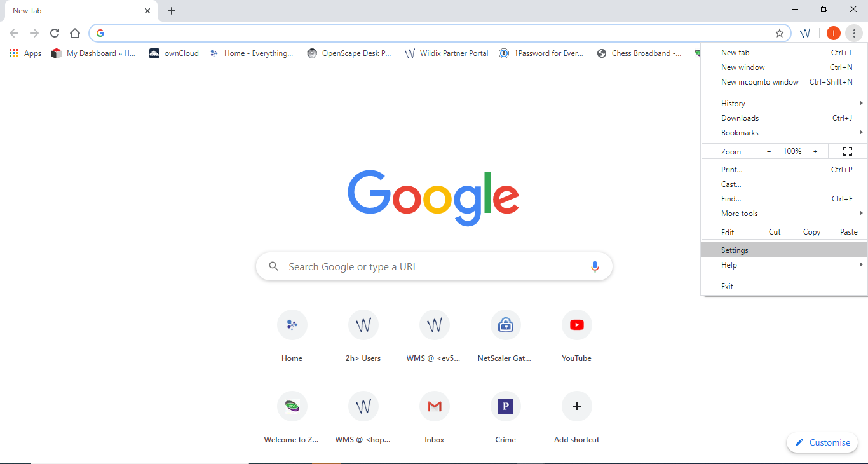Click Paste in the Edit row
This screenshot has width=868, height=464.
[849, 232]
